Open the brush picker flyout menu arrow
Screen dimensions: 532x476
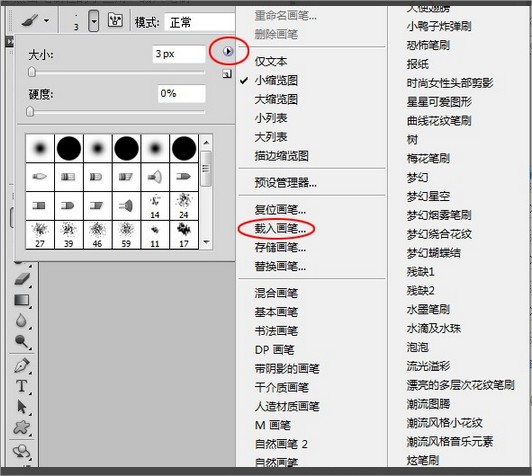point(228,51)
